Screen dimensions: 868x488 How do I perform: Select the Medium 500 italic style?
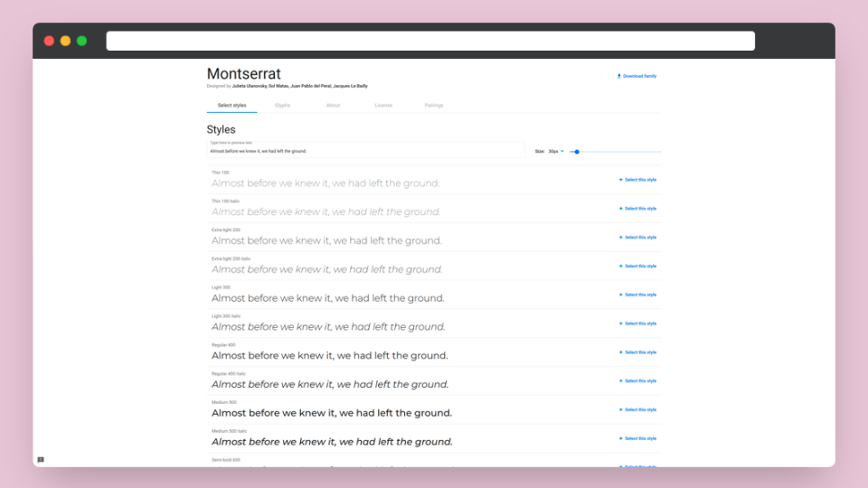pos(637,439)
